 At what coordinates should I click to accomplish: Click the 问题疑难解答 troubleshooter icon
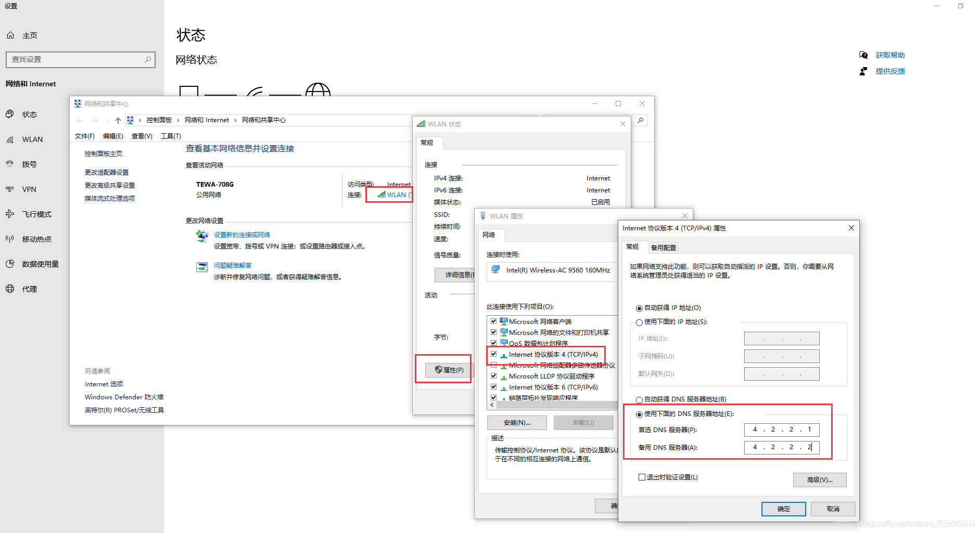coord(202,267)
